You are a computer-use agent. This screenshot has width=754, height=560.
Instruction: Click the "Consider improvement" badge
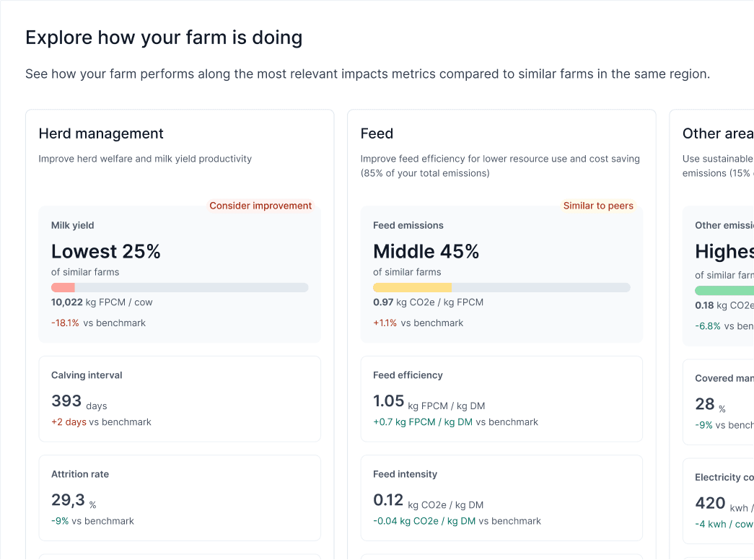point(260,206)
